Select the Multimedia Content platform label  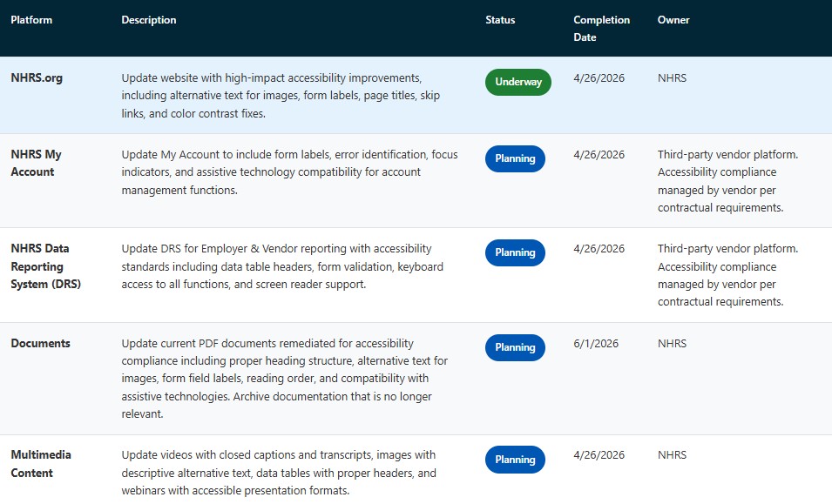click(41, 463)
